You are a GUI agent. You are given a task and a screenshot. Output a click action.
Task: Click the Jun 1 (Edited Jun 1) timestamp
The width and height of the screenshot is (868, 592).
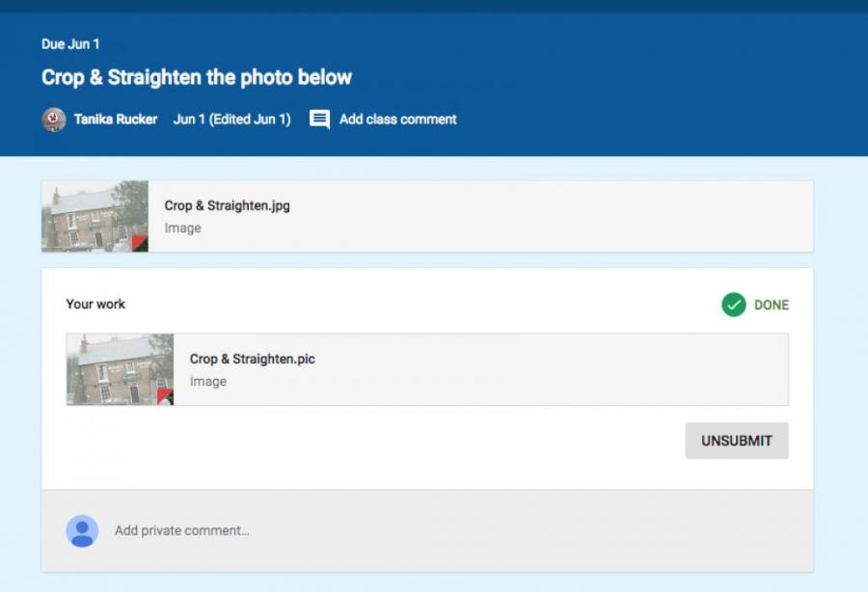(x=231, y=120)
